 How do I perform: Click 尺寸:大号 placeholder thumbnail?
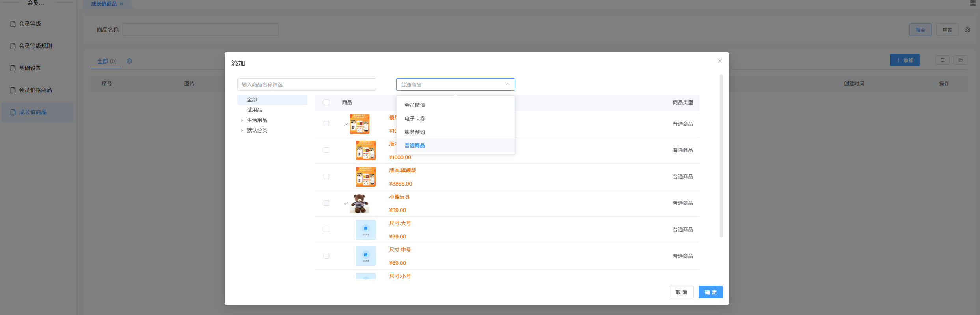[366, 230]
